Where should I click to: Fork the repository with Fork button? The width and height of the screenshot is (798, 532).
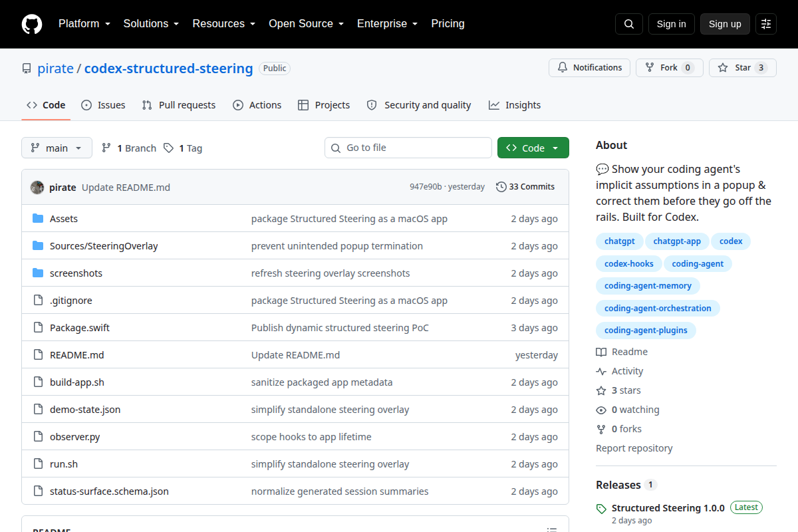point(669,68)
